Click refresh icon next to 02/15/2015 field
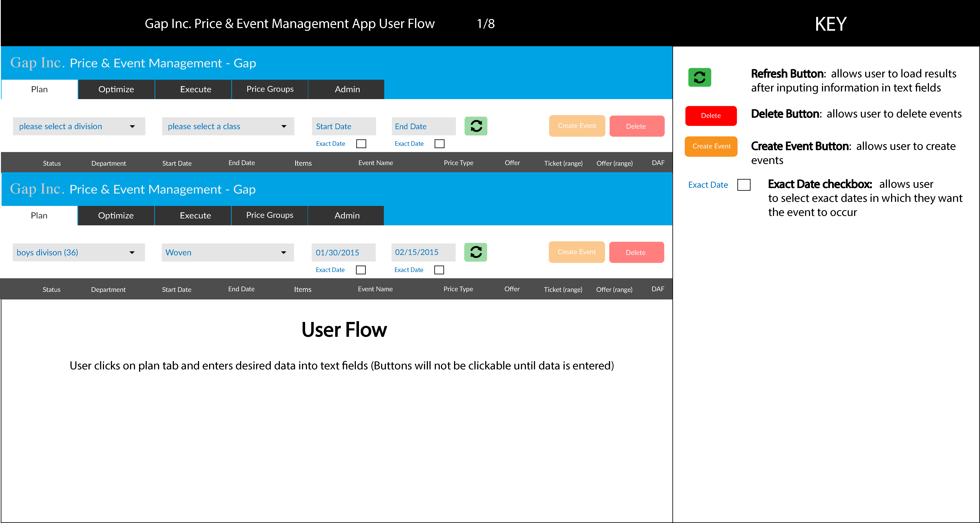Screen dimensions: 980x523 pos(475,252)
